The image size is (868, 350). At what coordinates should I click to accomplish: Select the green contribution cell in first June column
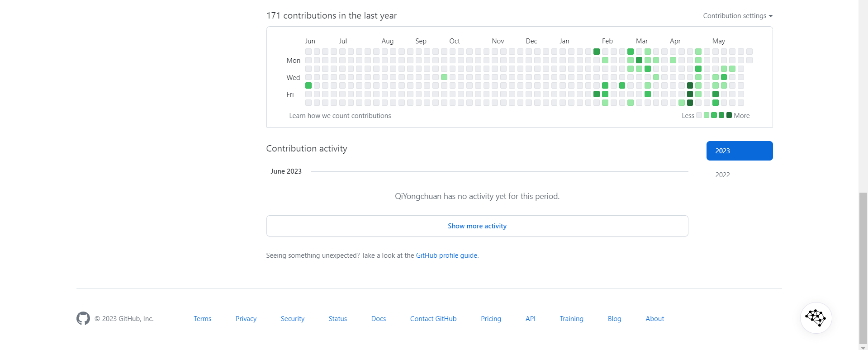click(x=308, y=85)
